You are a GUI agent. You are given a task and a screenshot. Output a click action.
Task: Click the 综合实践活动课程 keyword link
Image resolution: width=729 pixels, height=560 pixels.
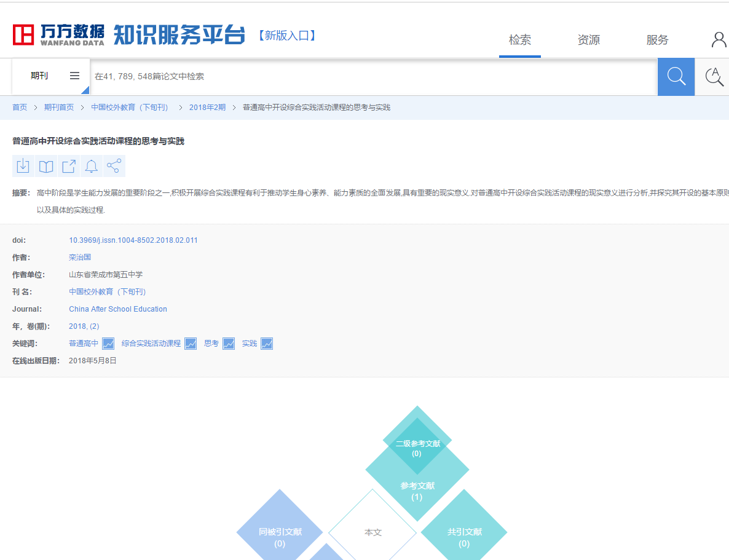click(151, 343)
